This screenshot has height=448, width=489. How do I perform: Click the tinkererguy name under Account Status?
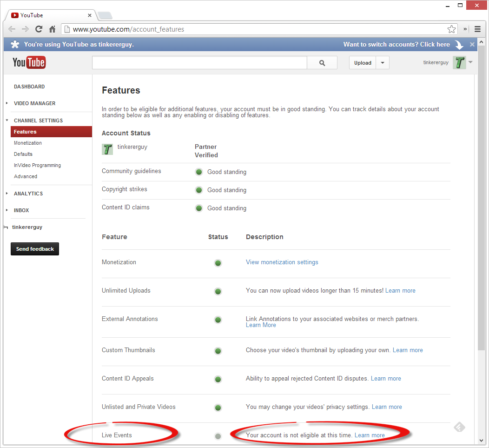pos(132,147)
